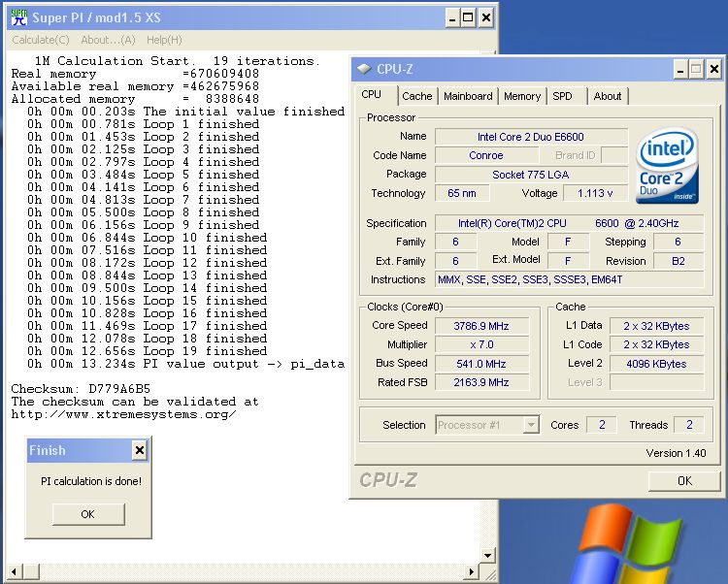Click the 'PI value output -> pi_data' line
728x584 pixels.
point(185,364)
